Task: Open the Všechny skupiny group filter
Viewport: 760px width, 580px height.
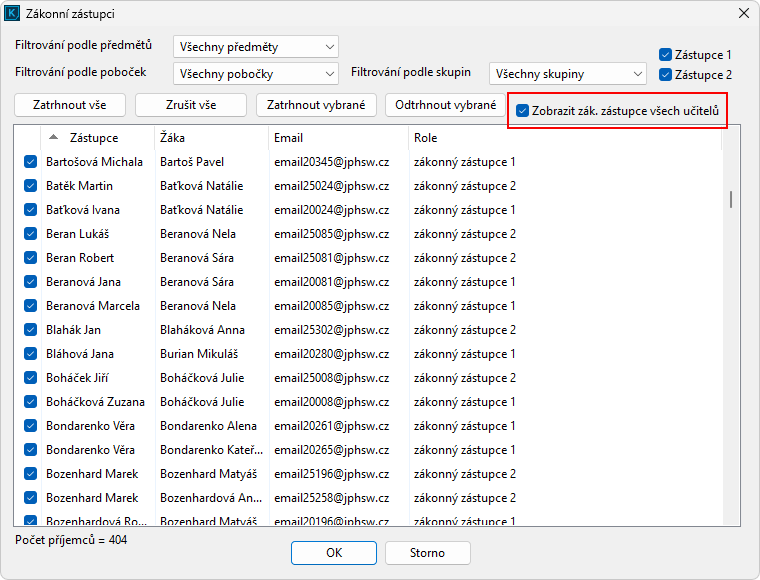Action: 568,73
